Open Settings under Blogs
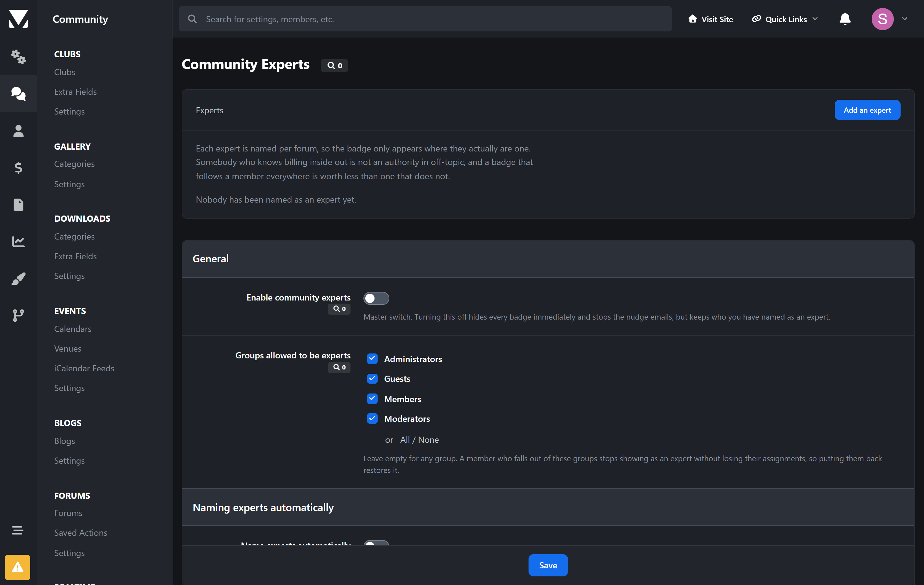Image resolution: width=924 pixels, height=585 pixels. tap(69, 461)
